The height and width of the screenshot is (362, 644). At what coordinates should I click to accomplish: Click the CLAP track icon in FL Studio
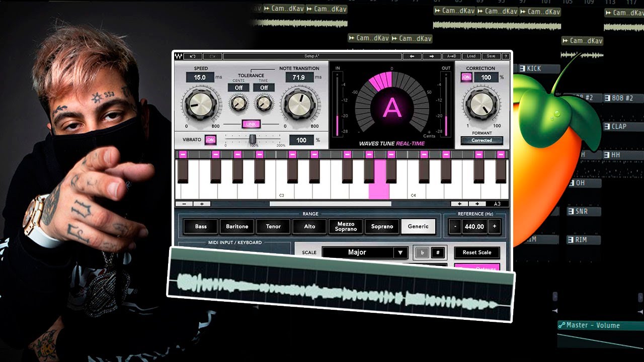coord(607,126)
